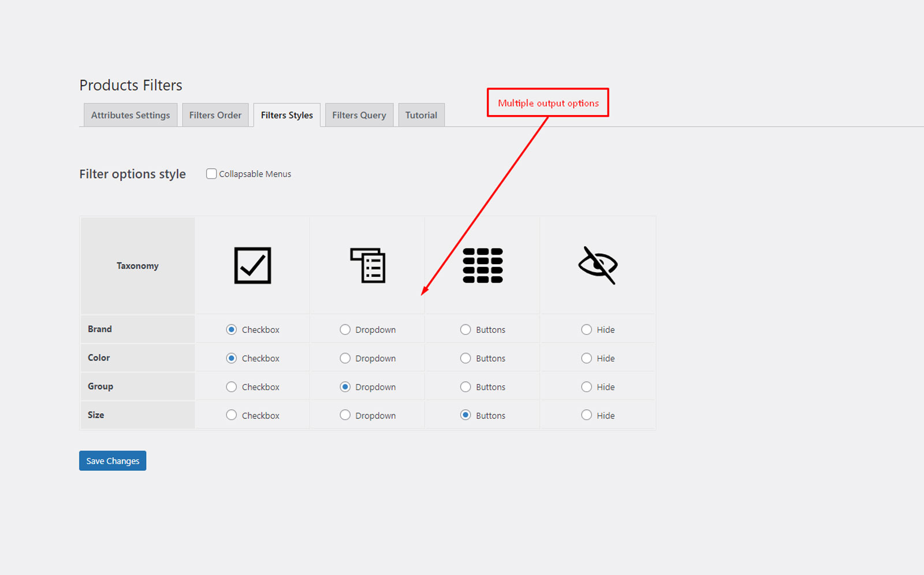Click the crossed-out eye hide icon
This screenshot has height=575, width=924.
click(x=598, y=265)
